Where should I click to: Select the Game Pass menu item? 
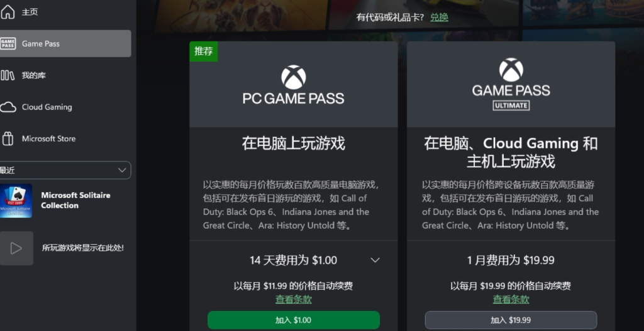pyautogui.click(x=65, y=43)
